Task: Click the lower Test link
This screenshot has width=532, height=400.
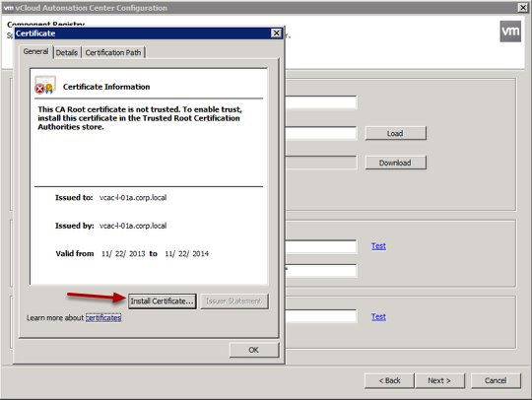Action: pyautogui.click(x=378, y=316)
